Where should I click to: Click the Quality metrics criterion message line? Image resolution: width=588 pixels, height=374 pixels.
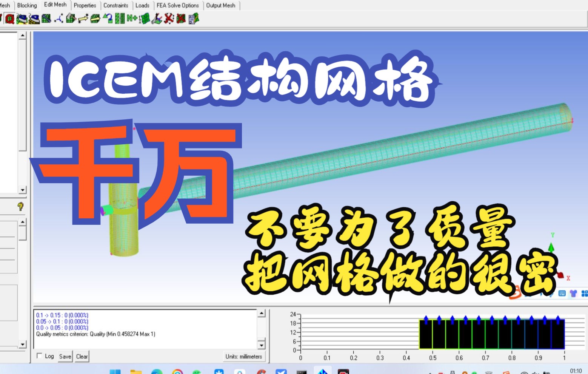95,334
